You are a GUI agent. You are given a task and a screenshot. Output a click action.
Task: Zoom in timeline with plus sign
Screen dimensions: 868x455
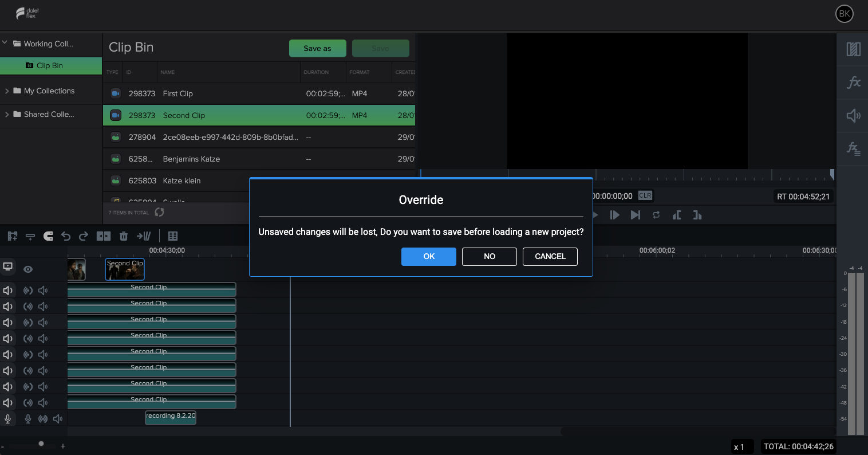[63, 446]
